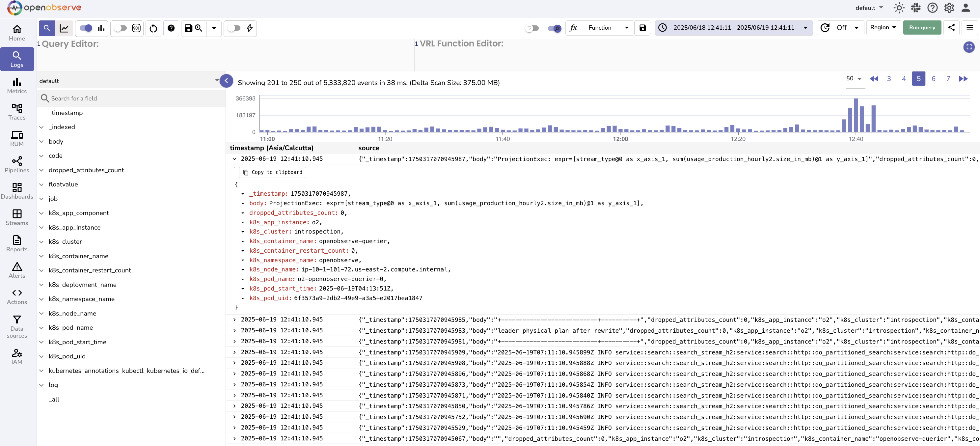The width and height of the screenshot is (980, 446).
Task: Expand the VRL editor to fullscreen
Action: [x=969, y=47]
